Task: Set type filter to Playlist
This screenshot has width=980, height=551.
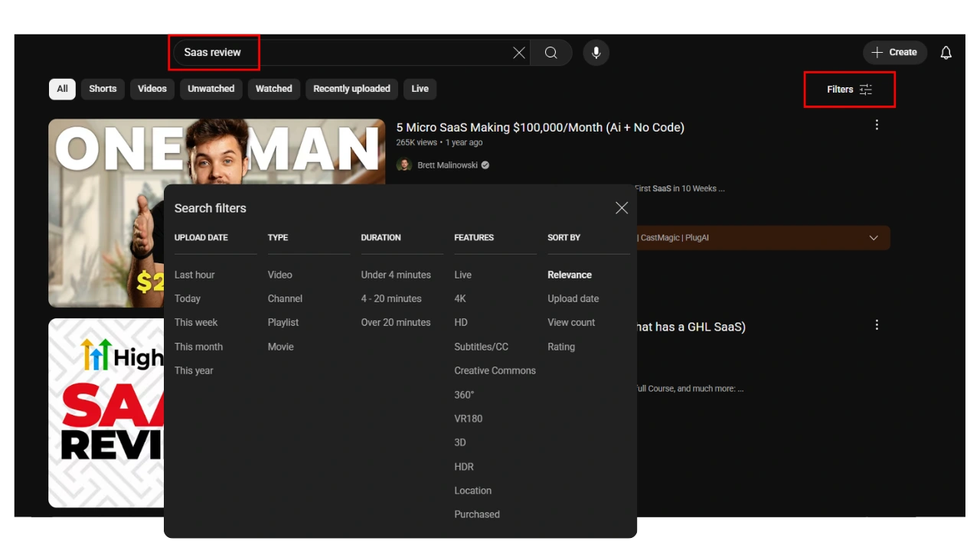Action: click(x=283, y=322)
